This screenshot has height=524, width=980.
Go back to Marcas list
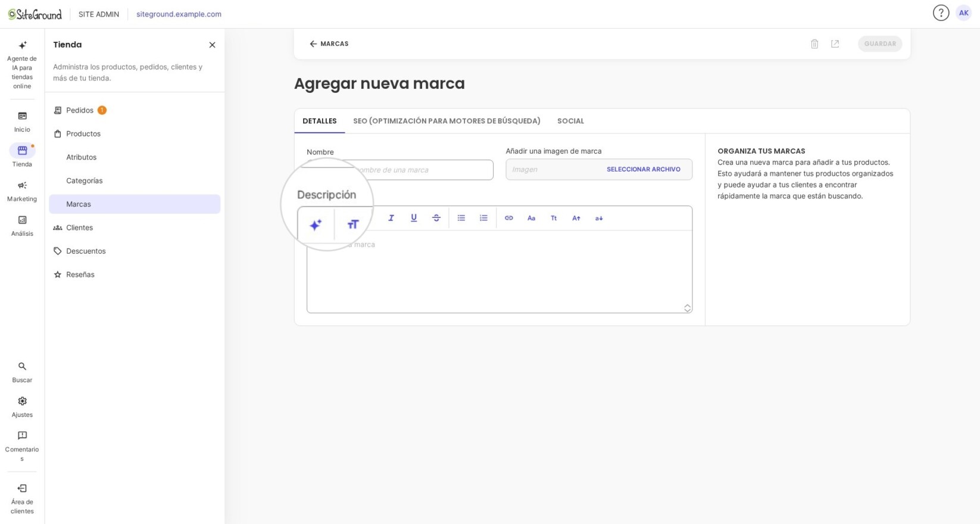coord(329,43)
